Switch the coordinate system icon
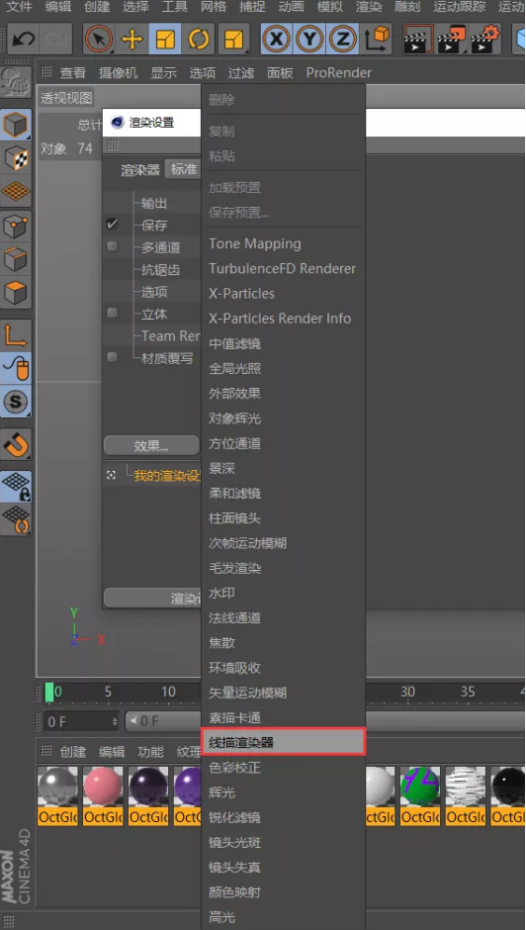The width and height of the screenshot is (526, 930). 377,39
